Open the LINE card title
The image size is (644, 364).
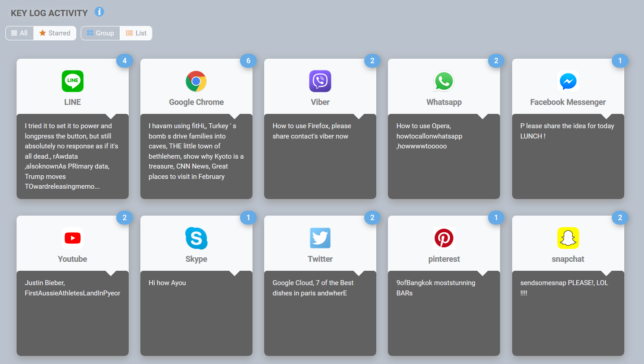tap(73, 102)
